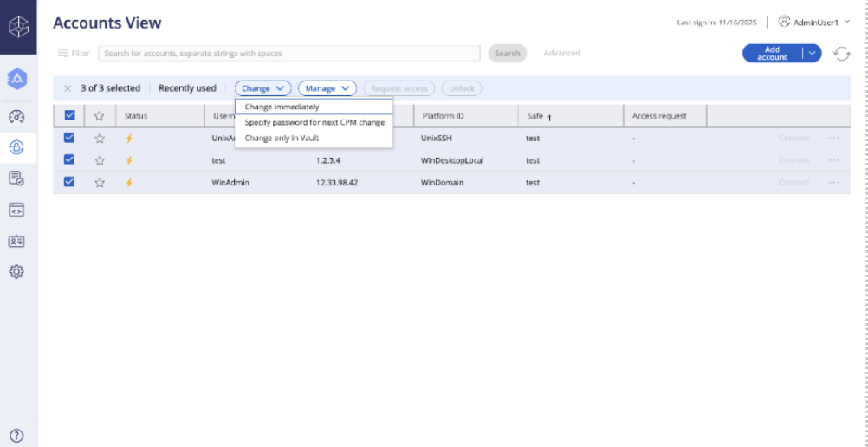868x447 pixels.
Task: Click the Search button
Action: point(507,53)
